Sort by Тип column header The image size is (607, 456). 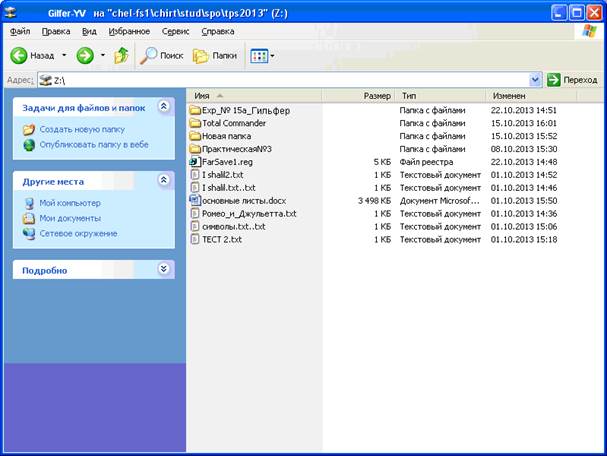click(x=440, y=96)
